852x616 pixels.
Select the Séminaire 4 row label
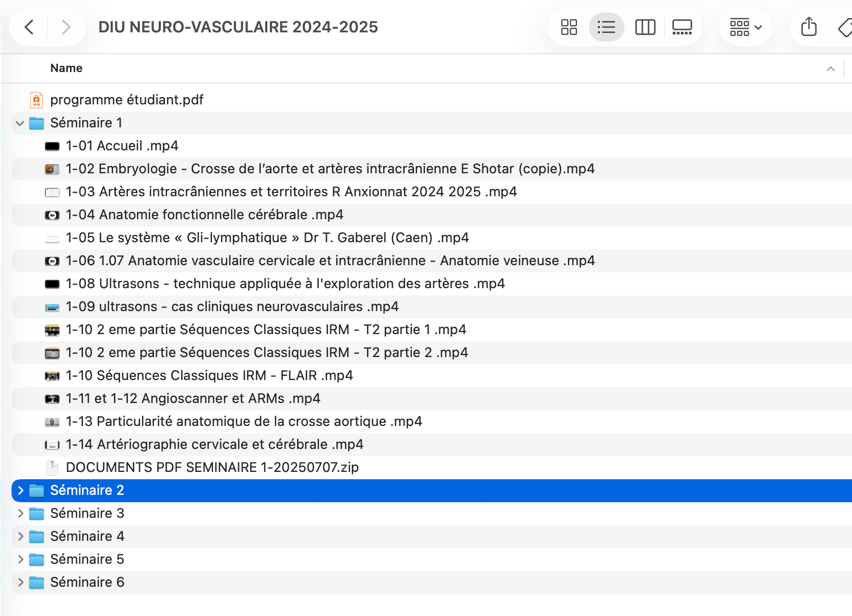tap(87, 536)
